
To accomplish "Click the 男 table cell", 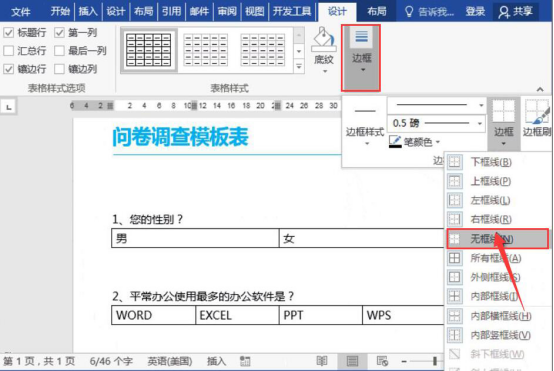I will pos(195,238).
